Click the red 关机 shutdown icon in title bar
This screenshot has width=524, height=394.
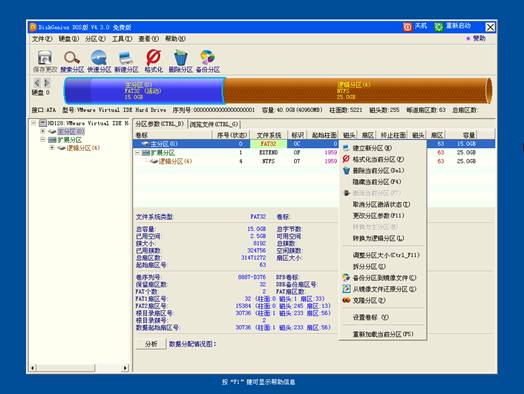coord(407,27)
